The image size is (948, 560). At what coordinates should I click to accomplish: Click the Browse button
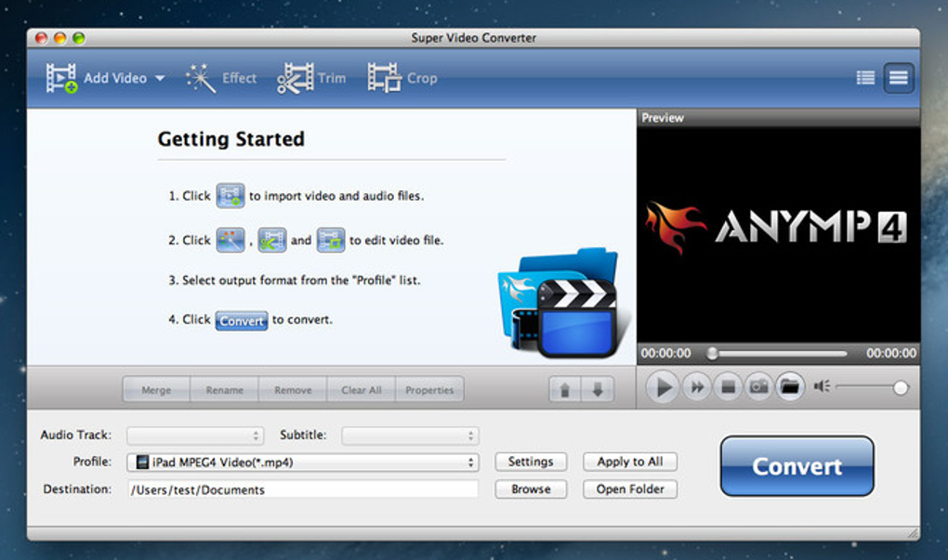point(531,489)
